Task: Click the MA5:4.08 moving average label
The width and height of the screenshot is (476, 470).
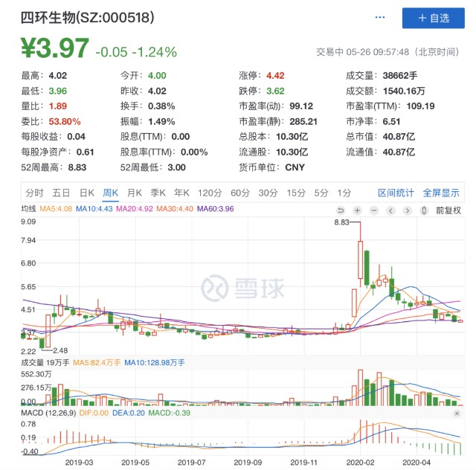Action: pos(56,209)
